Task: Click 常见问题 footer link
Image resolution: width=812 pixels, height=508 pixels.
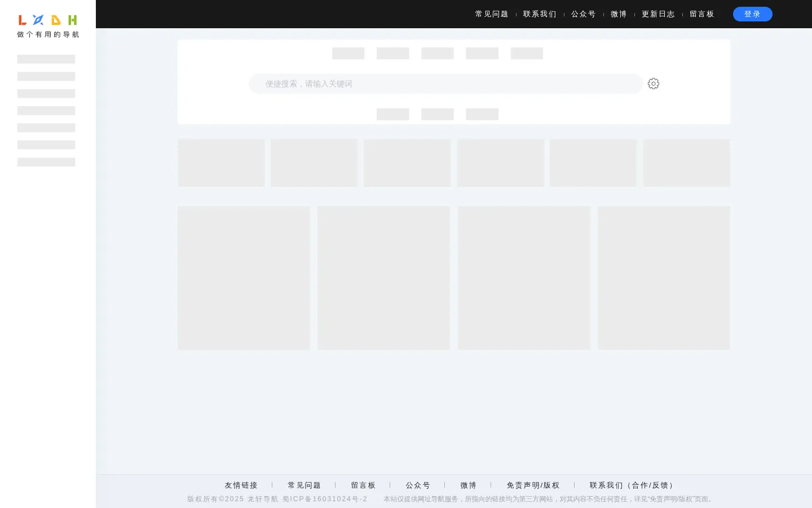Action: point(304,485)
